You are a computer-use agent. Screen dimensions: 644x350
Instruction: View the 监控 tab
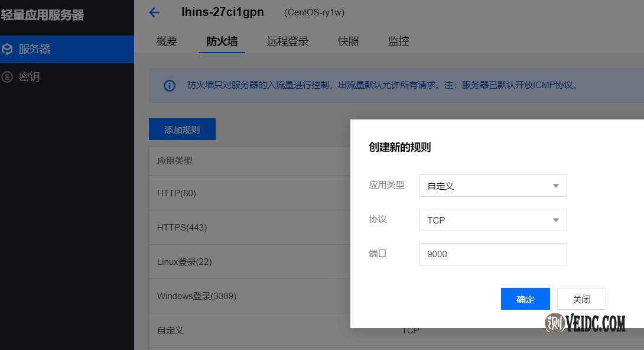pyautogui.click(x=398, y=41)
